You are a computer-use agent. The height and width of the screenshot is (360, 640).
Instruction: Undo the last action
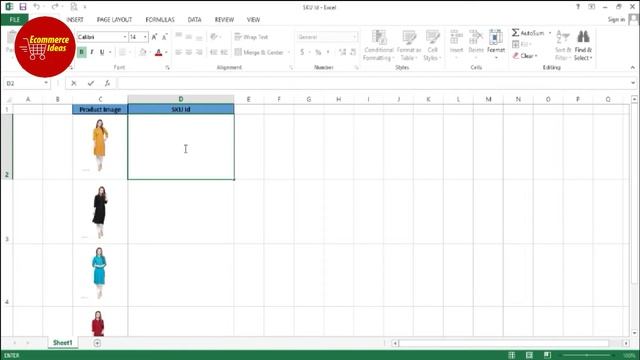pyautogui.click(x=36, y=7)
